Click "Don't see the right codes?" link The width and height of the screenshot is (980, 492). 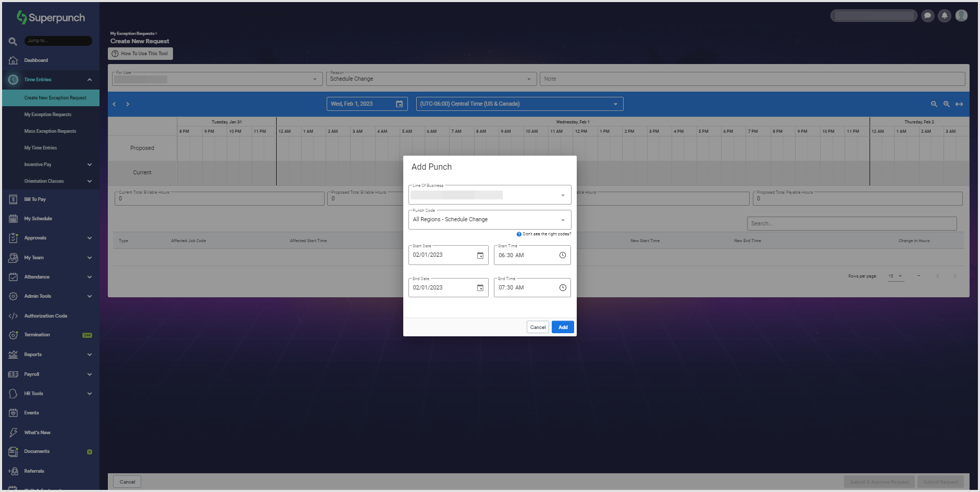(546, 234)
